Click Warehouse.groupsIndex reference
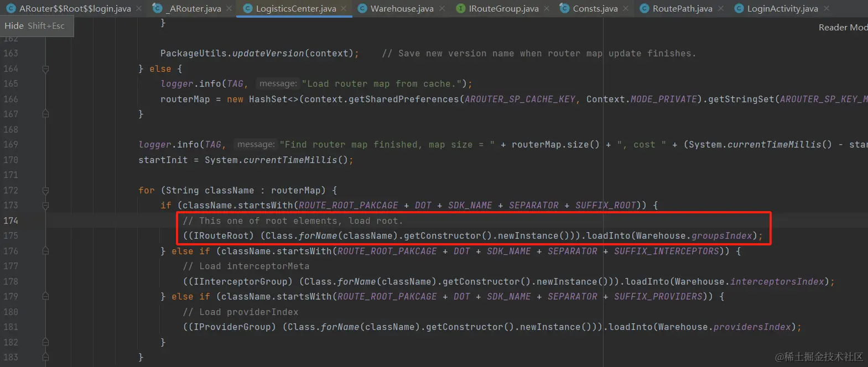 694,236
